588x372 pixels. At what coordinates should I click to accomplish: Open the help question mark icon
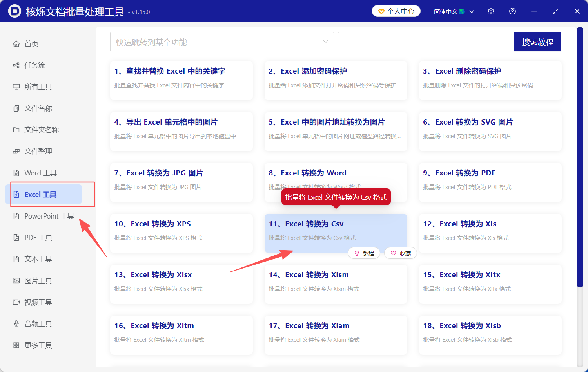pos(512,11)
